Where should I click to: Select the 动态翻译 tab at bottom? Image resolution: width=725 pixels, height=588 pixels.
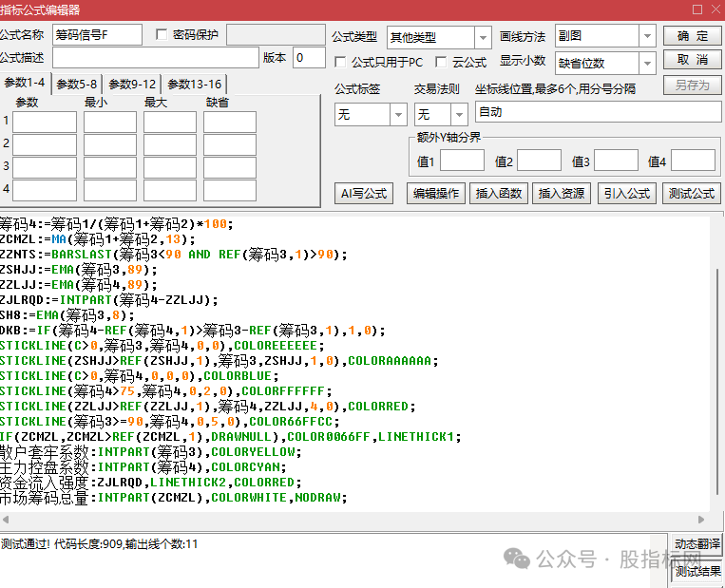pos(697,544)
